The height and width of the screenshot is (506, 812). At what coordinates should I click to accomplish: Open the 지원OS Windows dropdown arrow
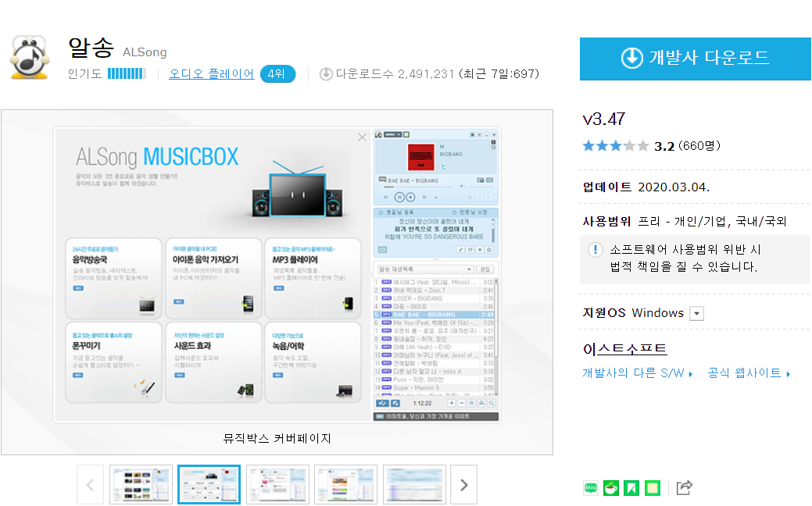click(x=697, y=314)
